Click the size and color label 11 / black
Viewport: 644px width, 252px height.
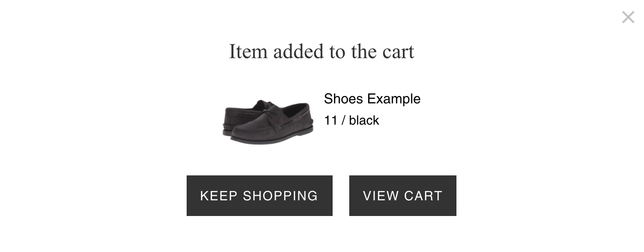(352, 120)
